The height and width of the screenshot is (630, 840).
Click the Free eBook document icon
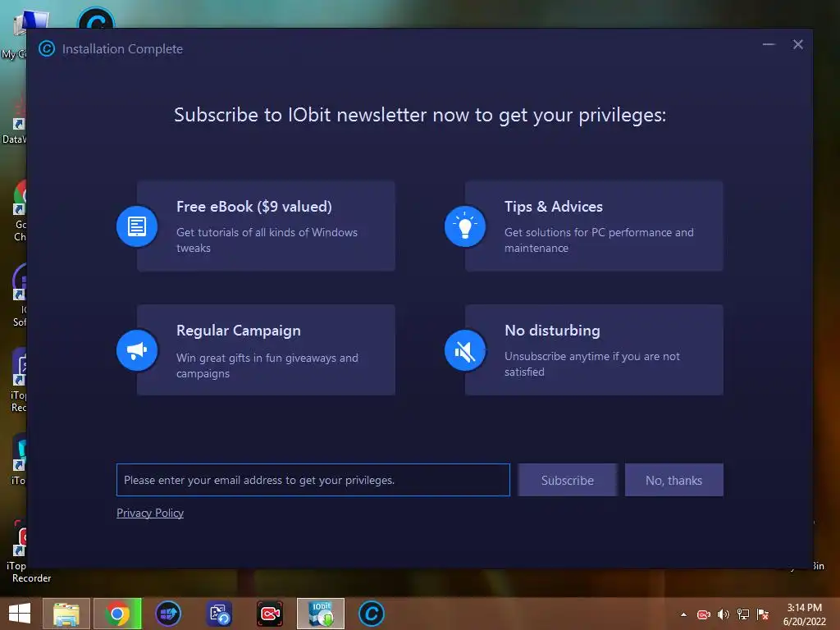(137, 226)
